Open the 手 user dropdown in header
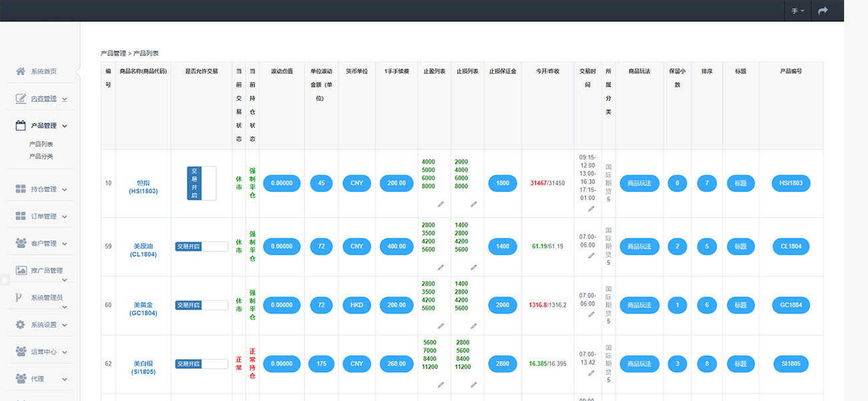This screenshot has width=868, height=401. [797, 11]
